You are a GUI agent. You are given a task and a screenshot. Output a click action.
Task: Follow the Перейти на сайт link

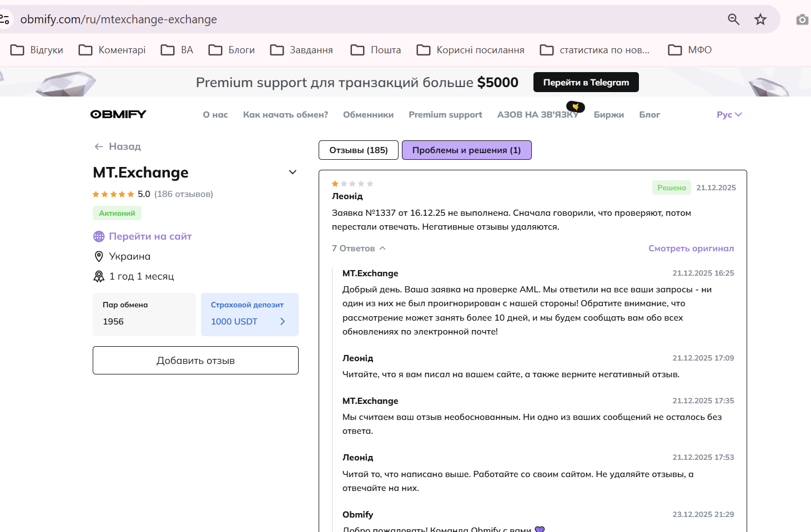pos(150,236)
